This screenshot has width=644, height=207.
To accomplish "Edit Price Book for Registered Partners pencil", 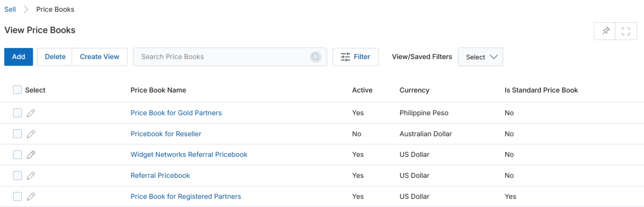I will [x=31, y=197].
